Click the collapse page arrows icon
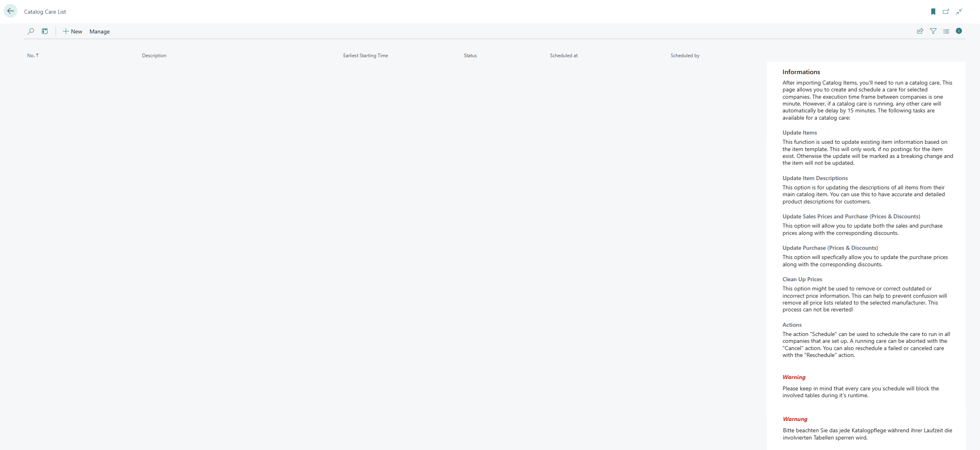 pos(959,12)
